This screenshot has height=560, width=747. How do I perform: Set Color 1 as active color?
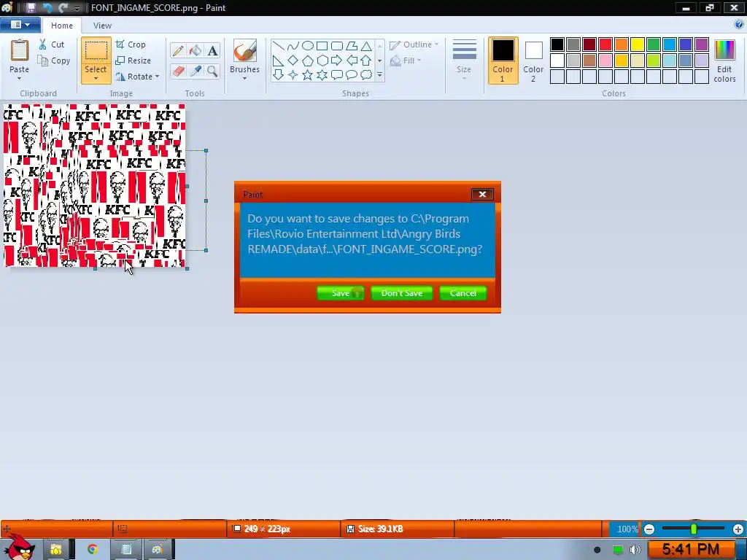tap(503, 60)
